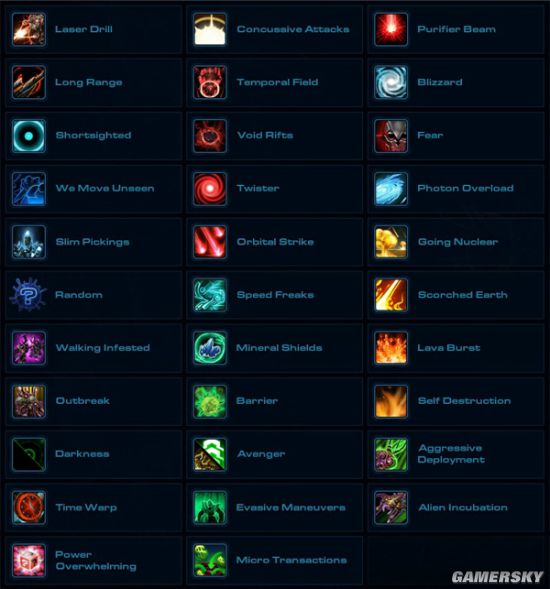Click the Power Overwhelming dice icon

pos(29,560)
